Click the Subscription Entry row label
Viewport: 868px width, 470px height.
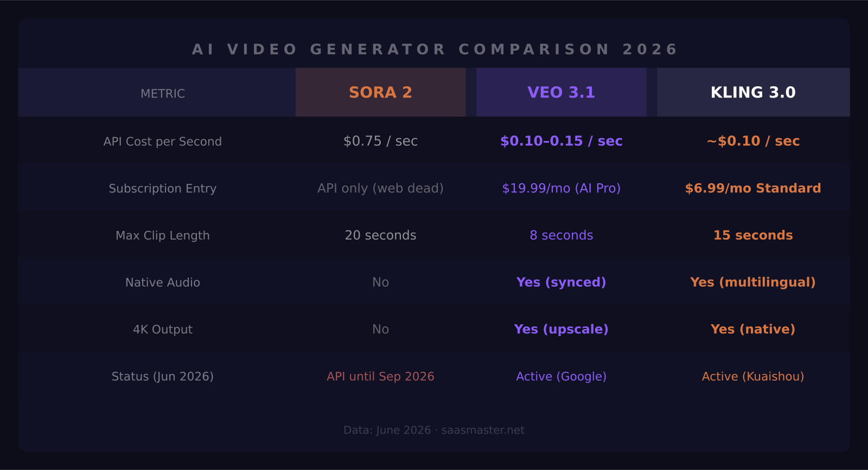click(x=162, y=189)
